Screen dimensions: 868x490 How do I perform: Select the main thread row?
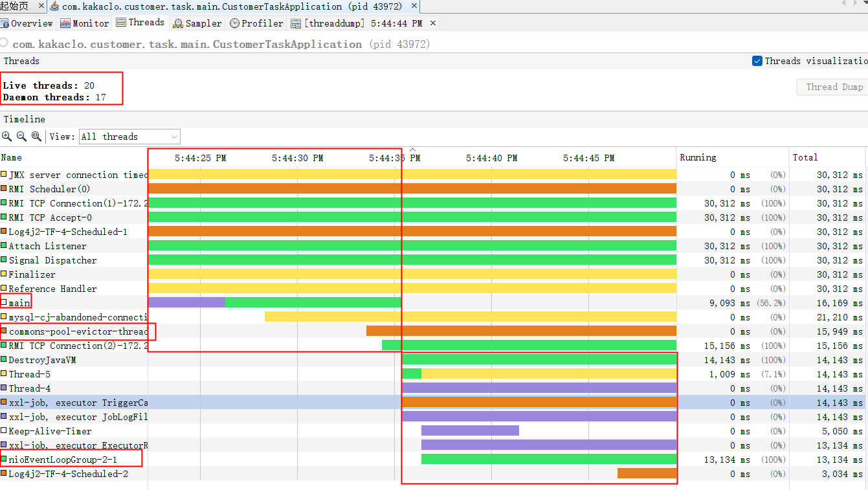[x=434, y=303]
